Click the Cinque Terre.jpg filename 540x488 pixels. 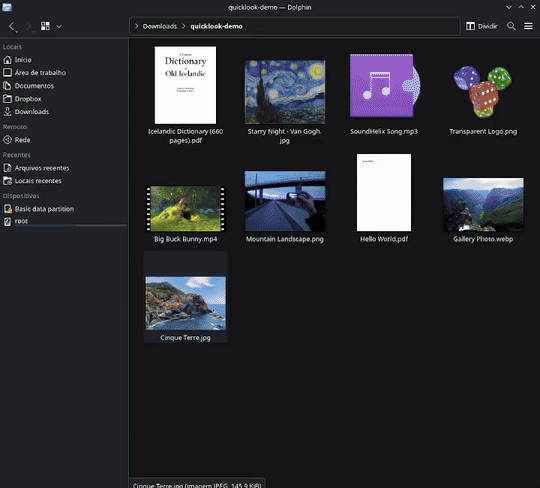point(185,338)
